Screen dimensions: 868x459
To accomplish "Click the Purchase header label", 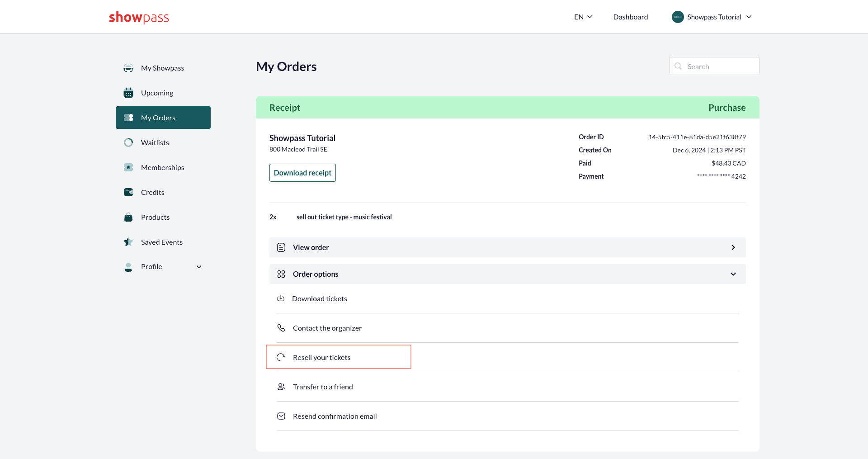I will pyautogui.click(x=727, y=108).
